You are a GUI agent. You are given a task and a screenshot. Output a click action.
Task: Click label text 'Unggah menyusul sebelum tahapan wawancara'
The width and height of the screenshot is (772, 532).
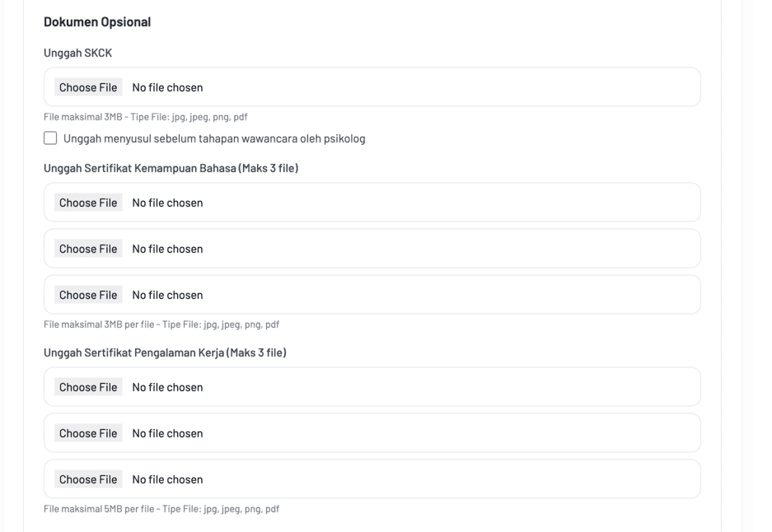(213, 138)
